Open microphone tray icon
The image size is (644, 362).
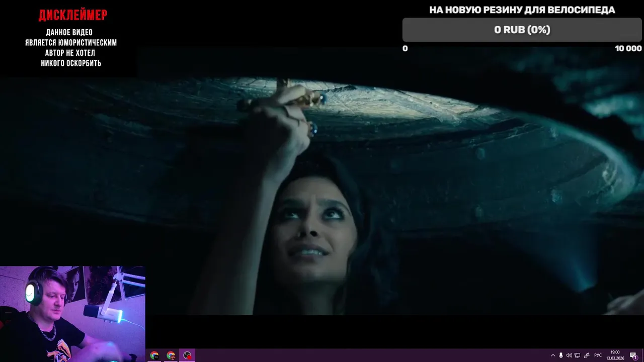(561, 355)
